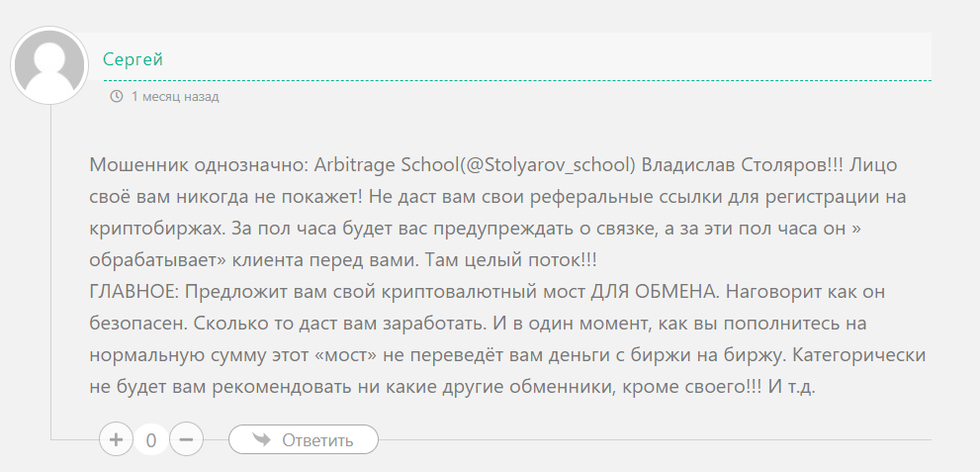Viewport: 980px width, 472px height.
Task: Reply to the comment via the Ответить button
Action: coord(304,440)
